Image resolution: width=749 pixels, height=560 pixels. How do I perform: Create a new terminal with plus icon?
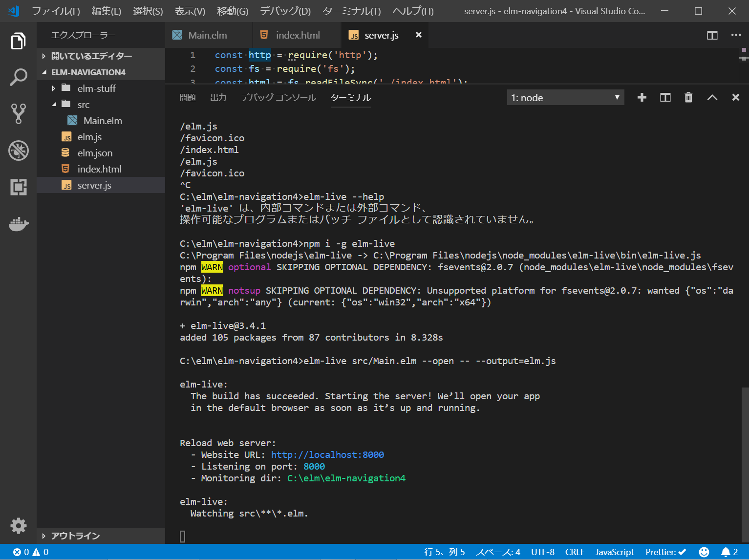click(x=642, y=98)
